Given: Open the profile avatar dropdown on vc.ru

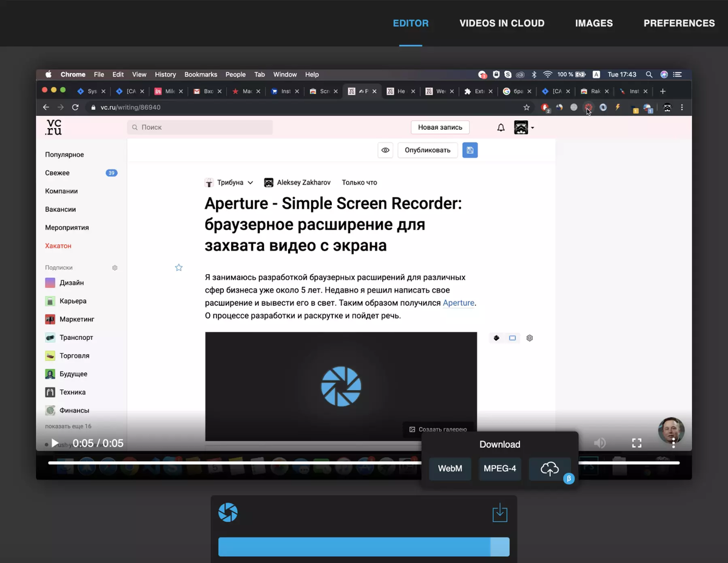Looking at the screenshot, I should tap(524, 127).
